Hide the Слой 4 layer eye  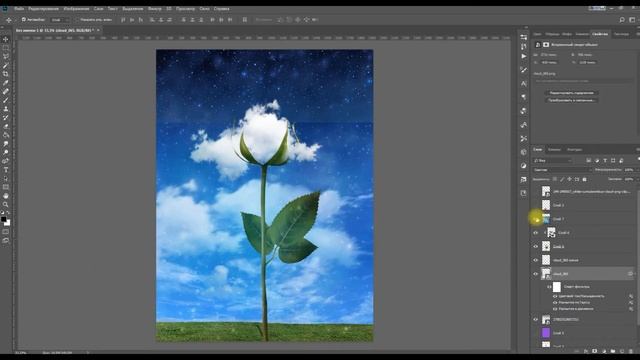[536, 233]
